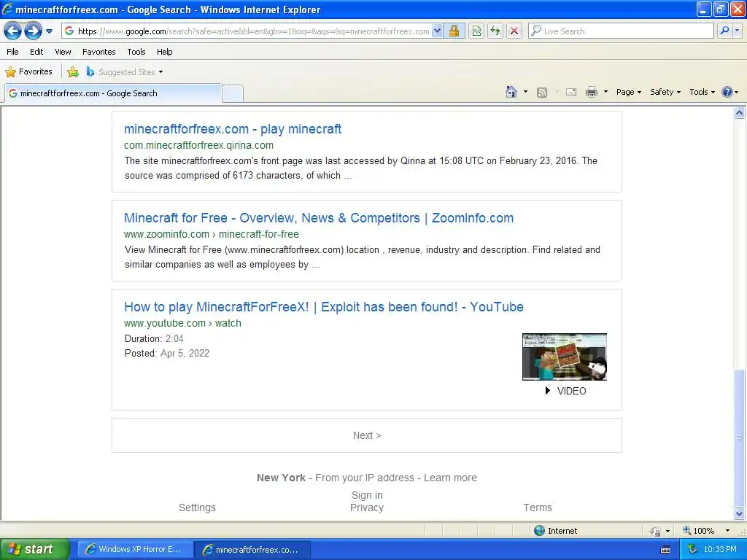Click the YouTube video thumbnail image

[565, 357]
